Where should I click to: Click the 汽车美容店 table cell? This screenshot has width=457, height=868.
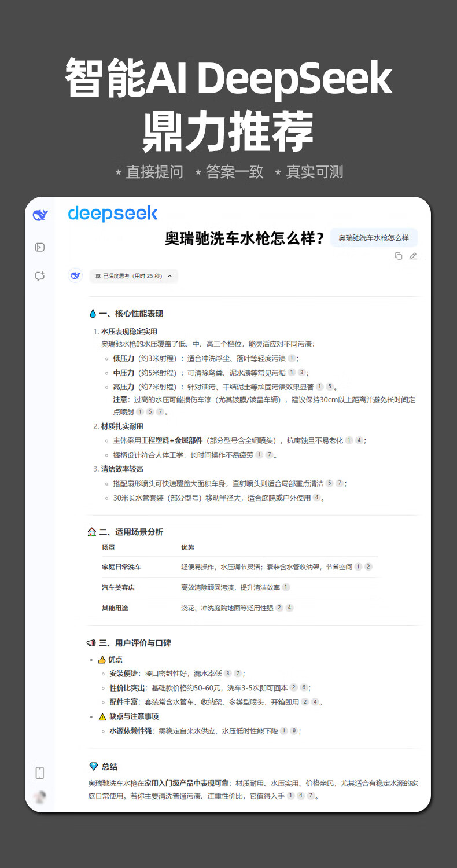click(x=118, y=587)
